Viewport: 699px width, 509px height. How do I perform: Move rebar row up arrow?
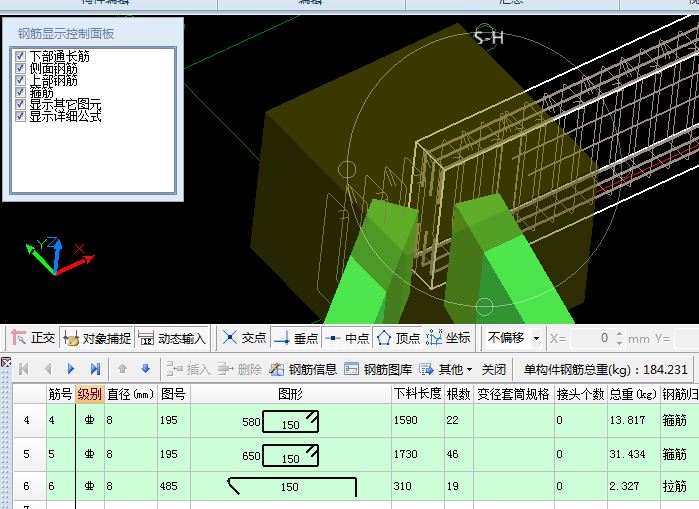coord(123,369)
